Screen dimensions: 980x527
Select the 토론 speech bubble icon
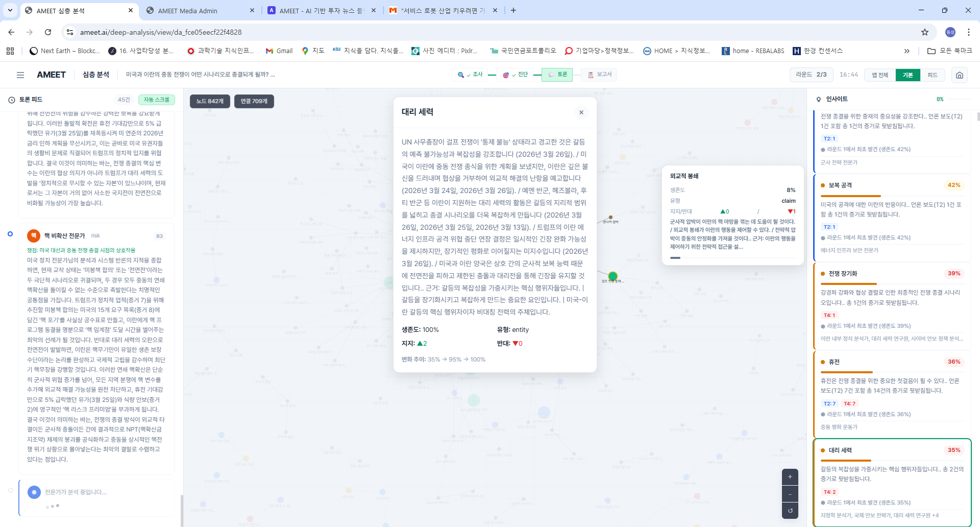coord(550,75)
